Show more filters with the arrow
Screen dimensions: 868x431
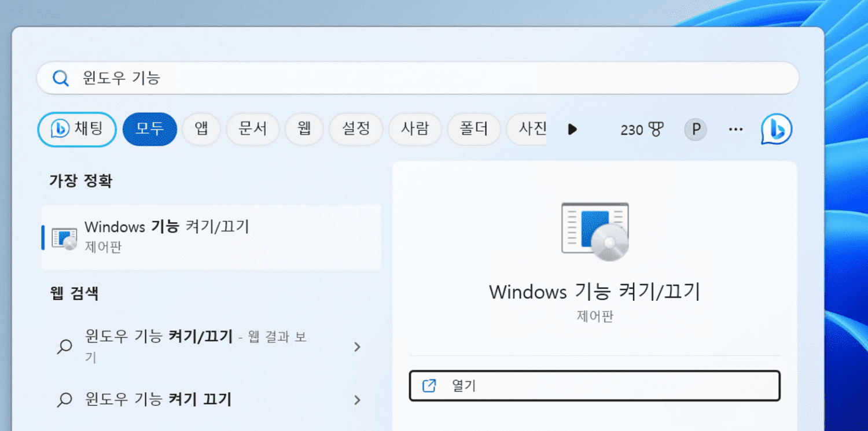pyautogui.click(x=572, y=129)
